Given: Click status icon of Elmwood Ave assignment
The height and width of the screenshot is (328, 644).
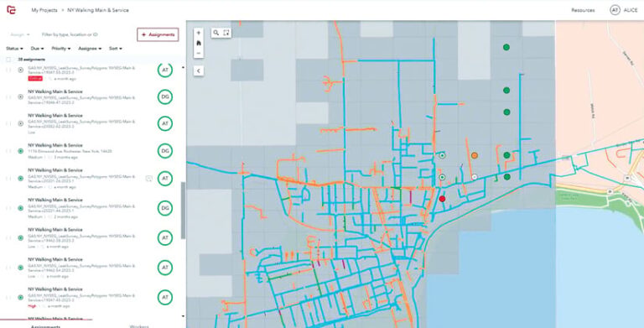Looking at the screenshot, I should [20, 151].
